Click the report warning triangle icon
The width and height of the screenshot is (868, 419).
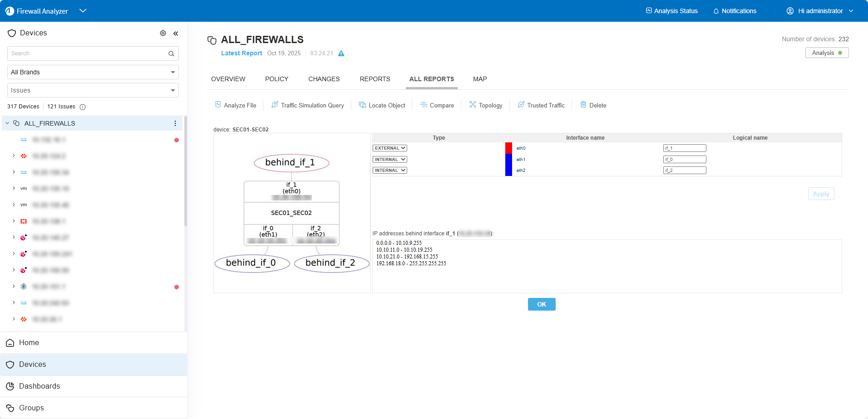coord(341,54)
